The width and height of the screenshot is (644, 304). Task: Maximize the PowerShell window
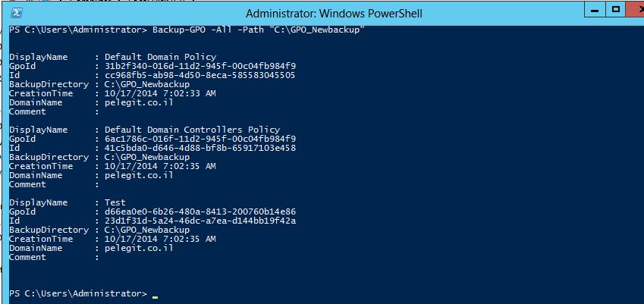point(615,10)
